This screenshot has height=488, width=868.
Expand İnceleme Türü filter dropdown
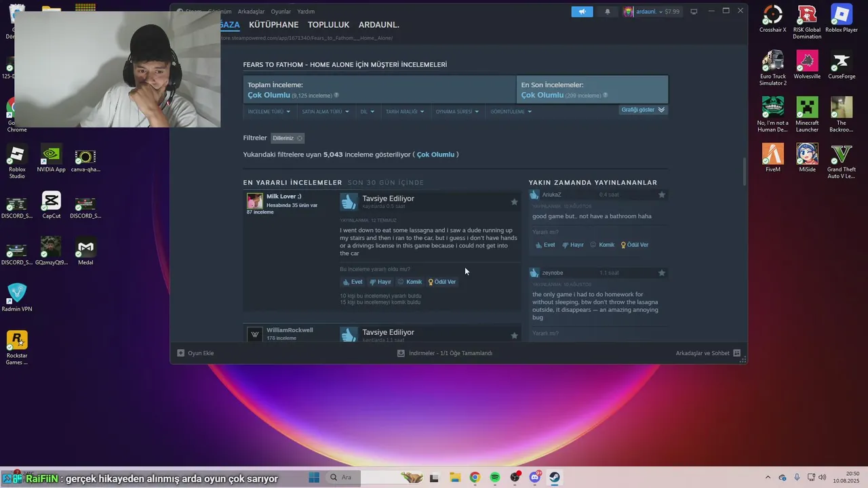coord(269,112)
